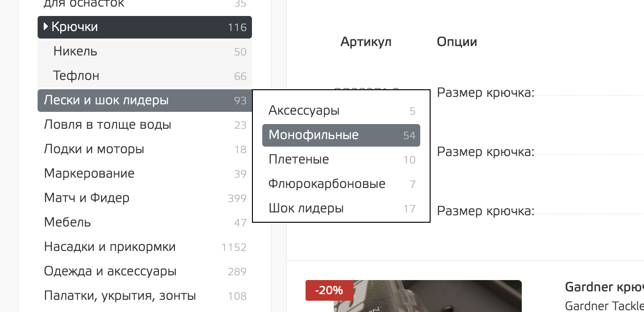Browse the Одежда и аксессуары category
Screen dimensions: 644x312
tap(110, 272)
